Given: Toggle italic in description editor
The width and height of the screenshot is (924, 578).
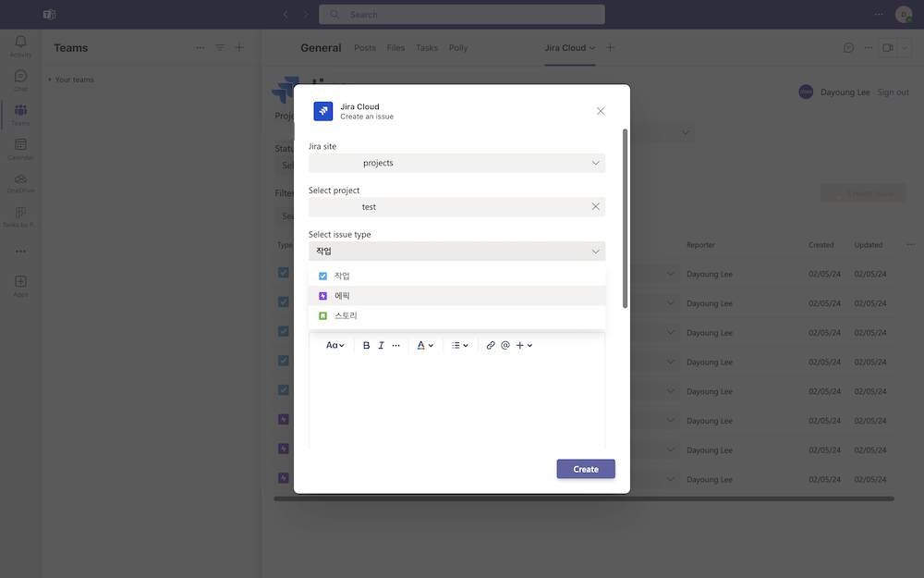Looking at the screenshot, I should coord(382,346).
